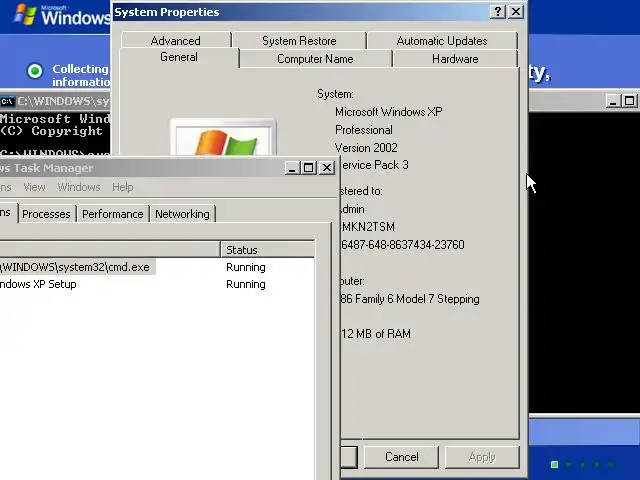Click the help question mark in System Properties
The image size is (640, 480).
coord(498,11)
